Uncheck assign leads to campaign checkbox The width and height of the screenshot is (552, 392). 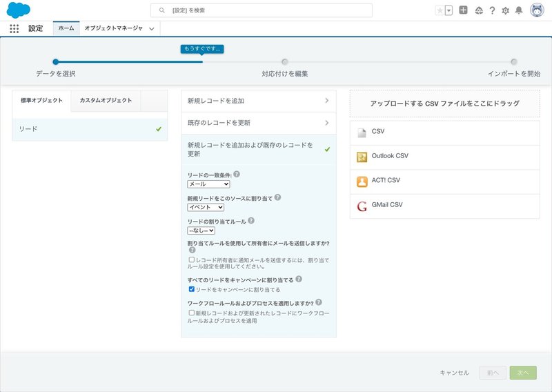192,289
